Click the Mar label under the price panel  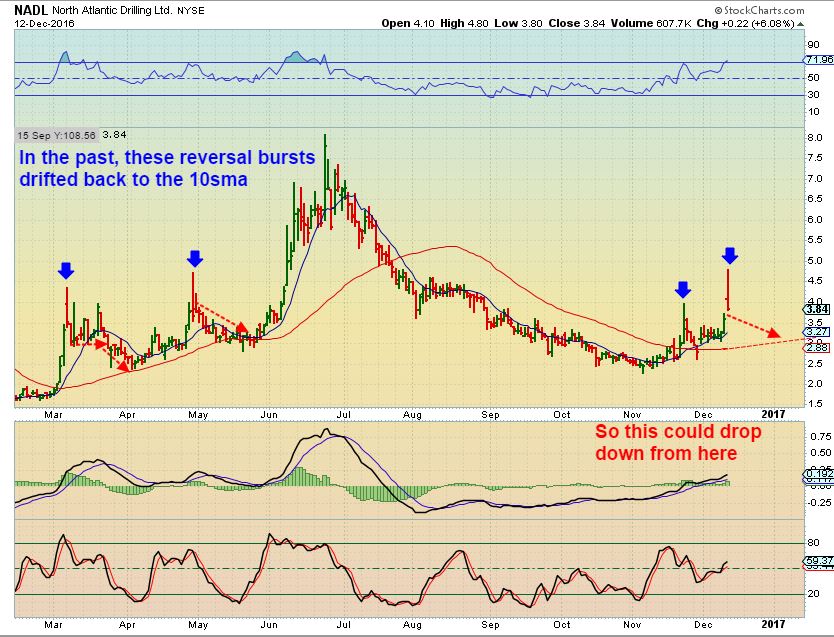pyautogui.click(x=53, y=414)
